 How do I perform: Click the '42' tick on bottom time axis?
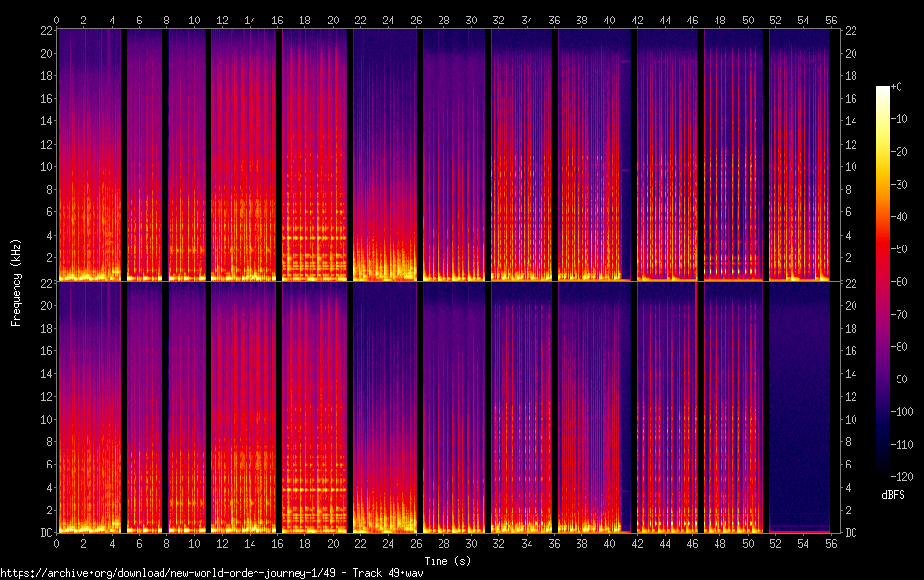[x=637, y=542]
